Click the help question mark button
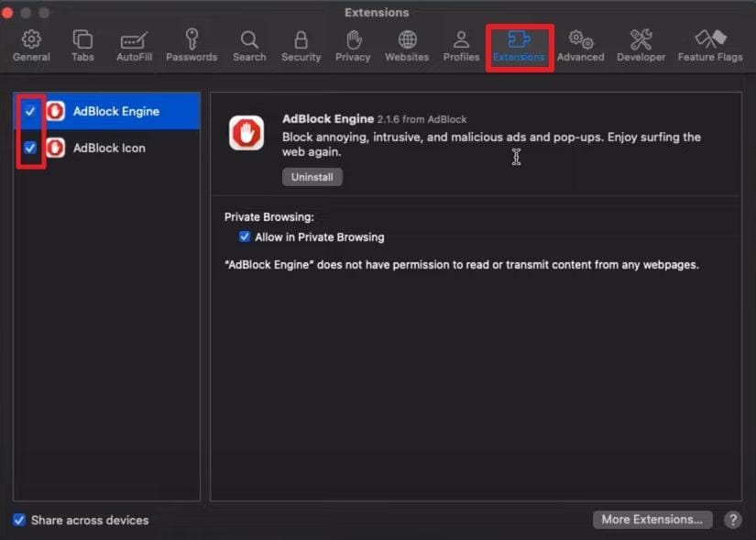This screenshot has width=756, height=540. (731, 520)
